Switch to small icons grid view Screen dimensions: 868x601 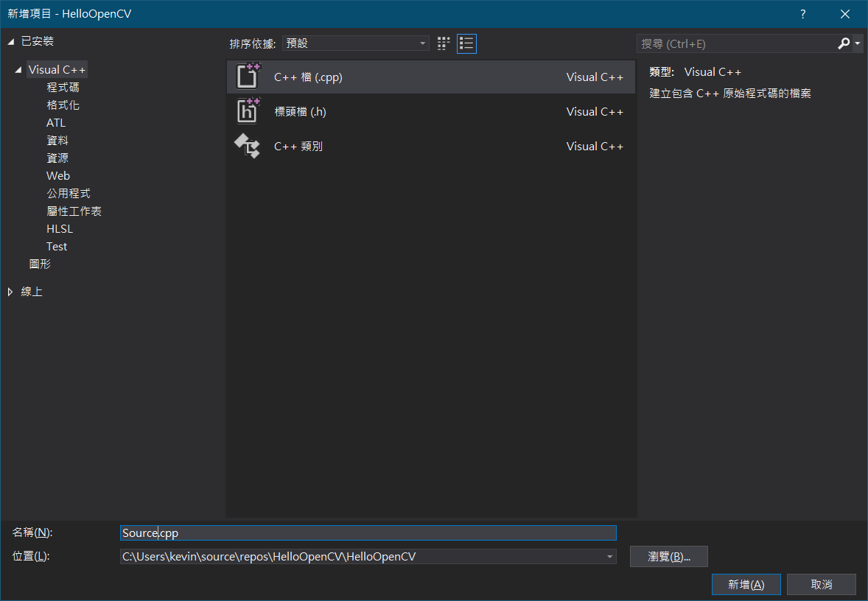pos(444,43)
